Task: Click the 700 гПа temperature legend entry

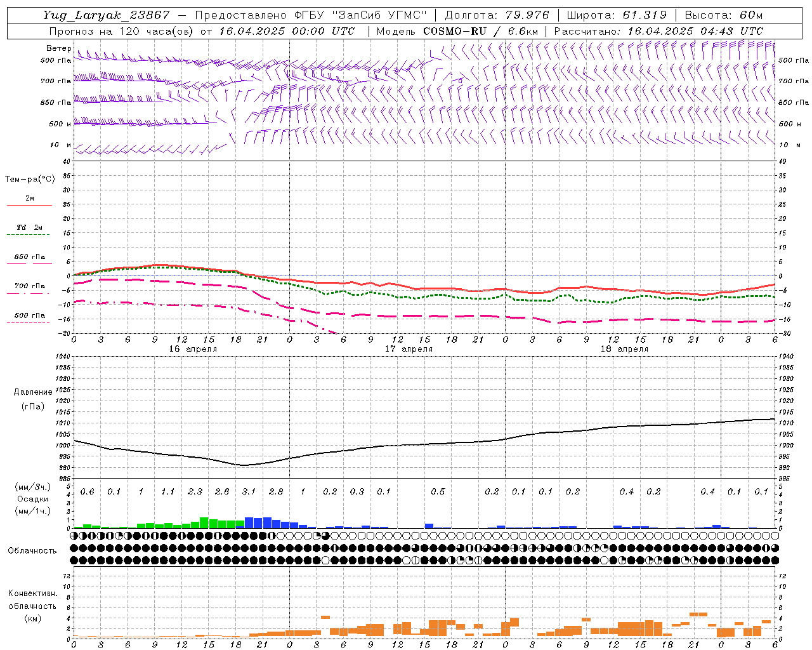Action: click(29, 286)
